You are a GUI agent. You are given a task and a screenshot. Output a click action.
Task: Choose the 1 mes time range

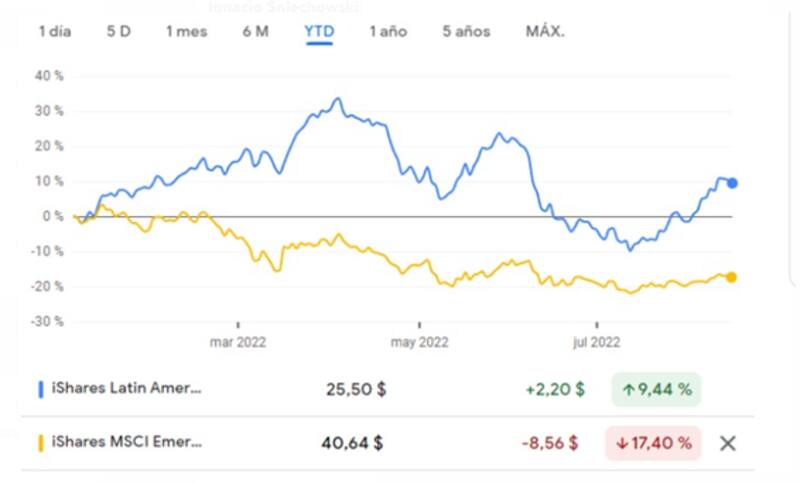[186, 31]
